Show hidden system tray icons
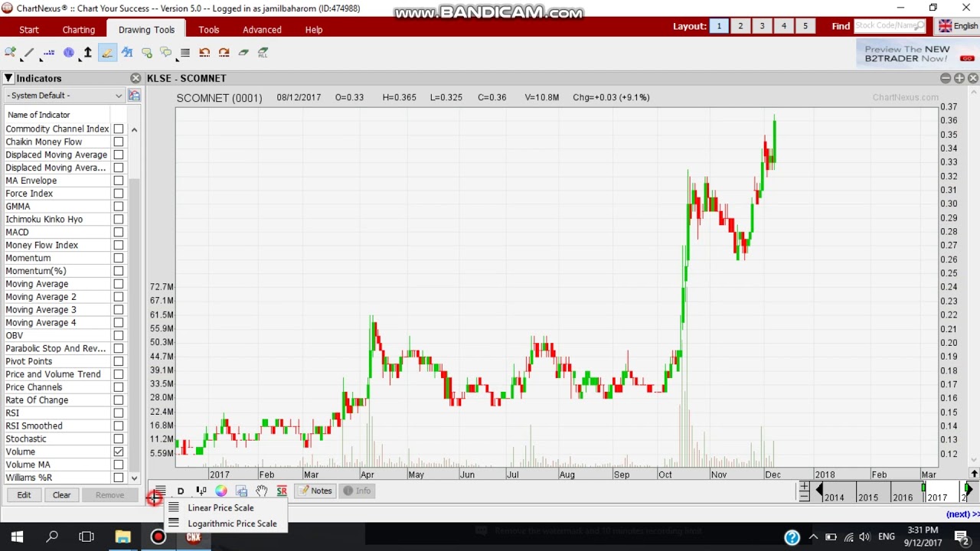Screen dimensions: 980x551 [x=813, y=536]
